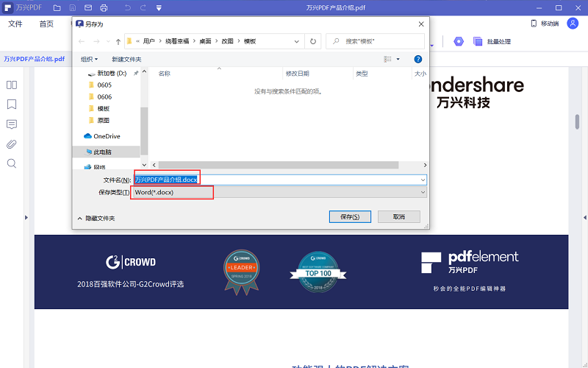
Task: Click the refresh button in dialog
Action: pyautogui.click(x=313, y=41)
